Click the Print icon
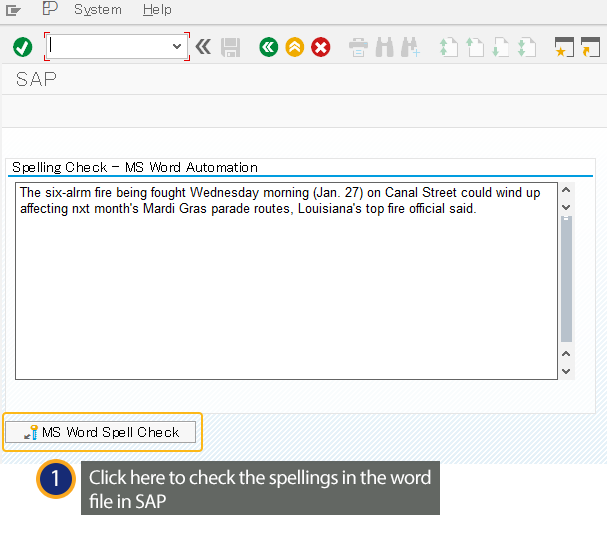Image resolution: width=607 pixels, height=542 pixels. point(358,47)
